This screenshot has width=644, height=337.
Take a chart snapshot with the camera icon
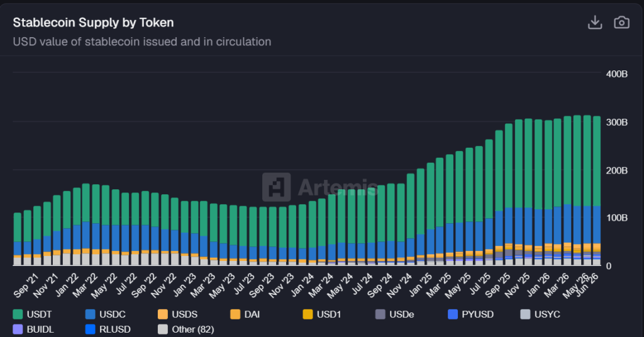tap(621, 23)
